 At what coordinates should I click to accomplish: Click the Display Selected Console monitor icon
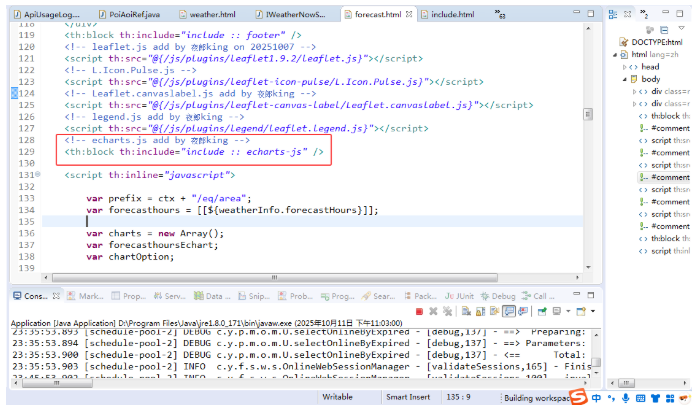click(556, 311)
